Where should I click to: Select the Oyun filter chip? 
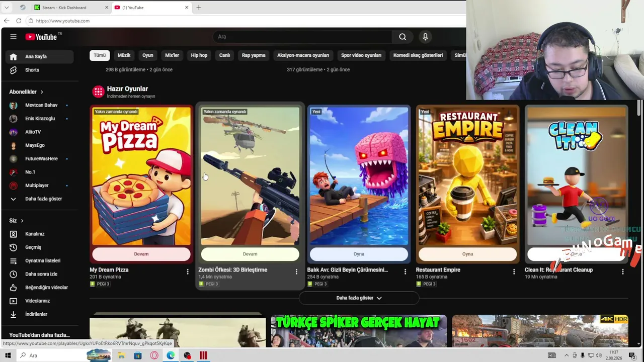coord(147,55)
